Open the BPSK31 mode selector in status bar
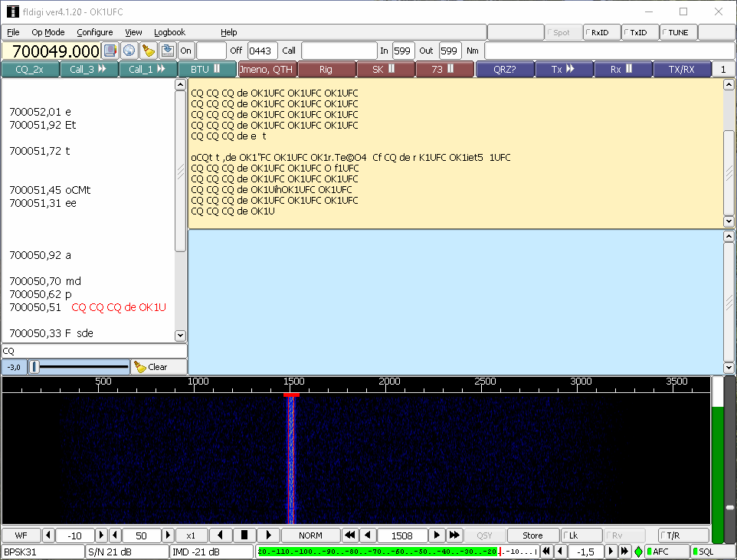This screenshot has height=560, width=737. [42, 552]
